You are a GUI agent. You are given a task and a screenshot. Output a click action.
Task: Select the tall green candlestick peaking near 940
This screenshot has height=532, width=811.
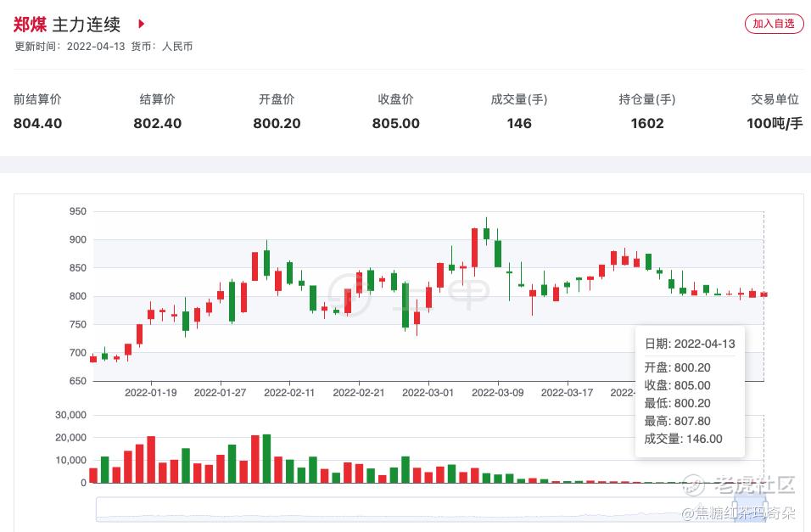coord(486,232)
